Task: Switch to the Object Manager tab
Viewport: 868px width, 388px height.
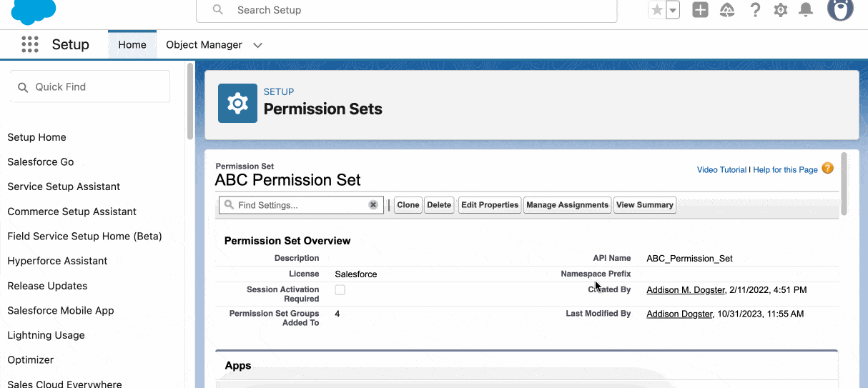Action: tap(204, 44)
